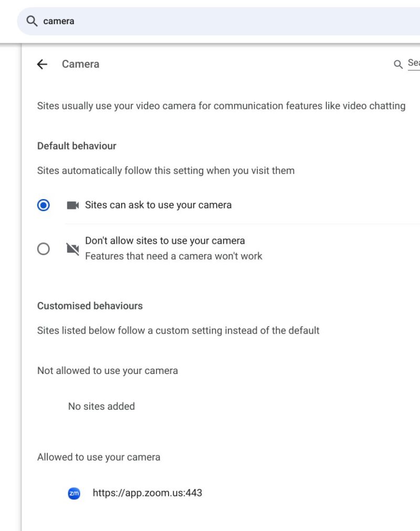Screen dimensions: 420x531
Task: Click the magnifier icon inside the search bar
Action: [x=31, y=21]
